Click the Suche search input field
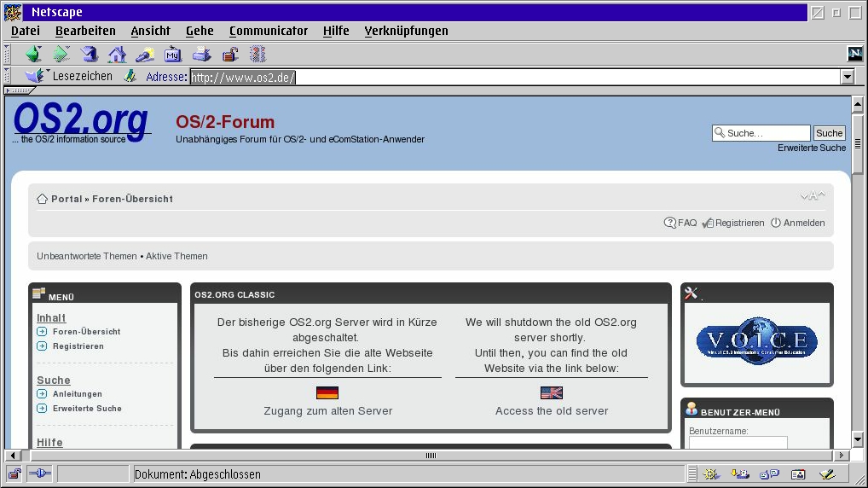The width and height of the screenshot is (868, 488). point(761,133)
